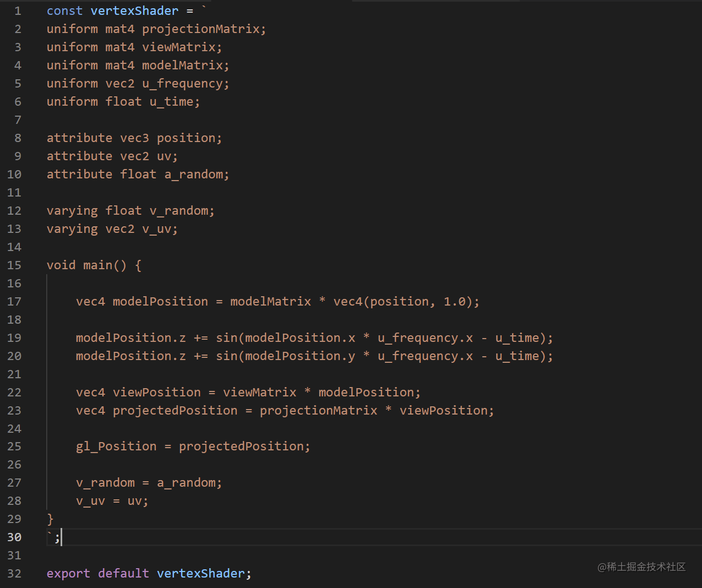Click sin( call on line 19
This screenshot has height=588, width=702.
click(230, 338)
